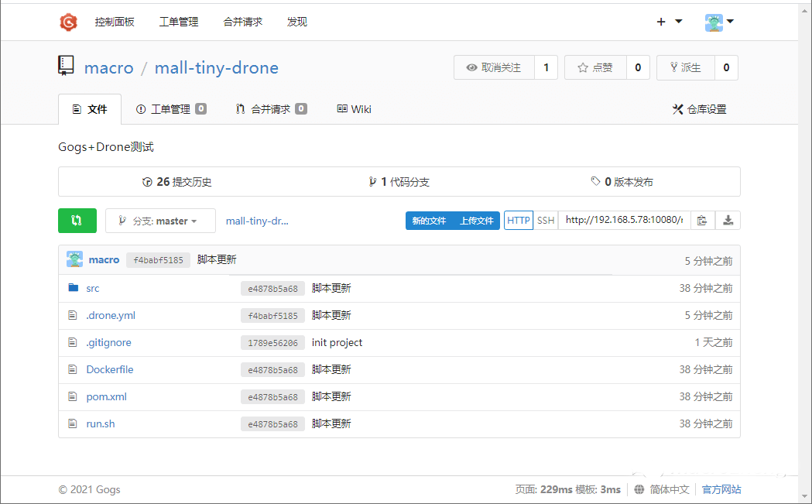Select SSH clone protocol
This screenshot has height=504, width=812.
pos(546,220)
